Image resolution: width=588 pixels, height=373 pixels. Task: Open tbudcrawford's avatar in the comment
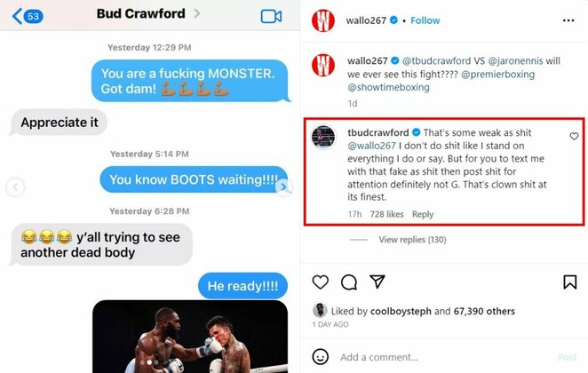[323, 137]
